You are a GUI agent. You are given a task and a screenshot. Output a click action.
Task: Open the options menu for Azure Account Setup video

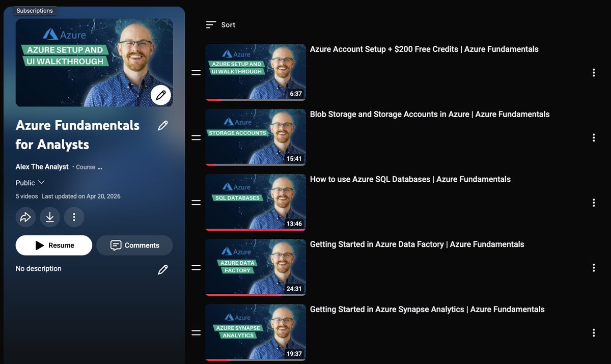click(x=594, y=72)
